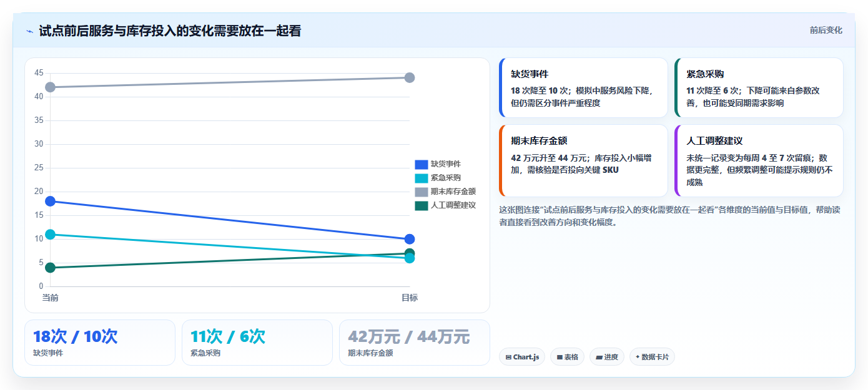Click 缺货事件 data point at 目标 (10)

[410, 239]
